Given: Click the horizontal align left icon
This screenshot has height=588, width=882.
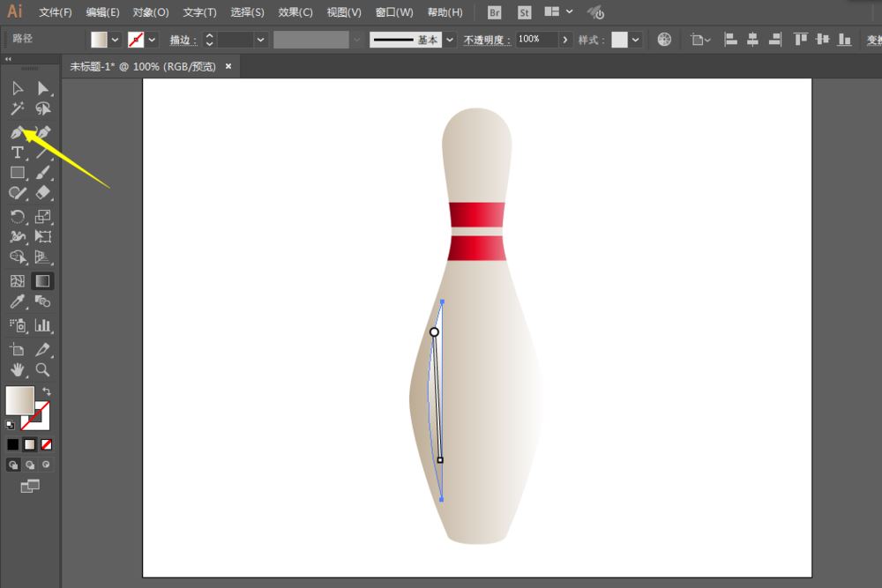Looking at the screenshot, I should click(730, 40).
